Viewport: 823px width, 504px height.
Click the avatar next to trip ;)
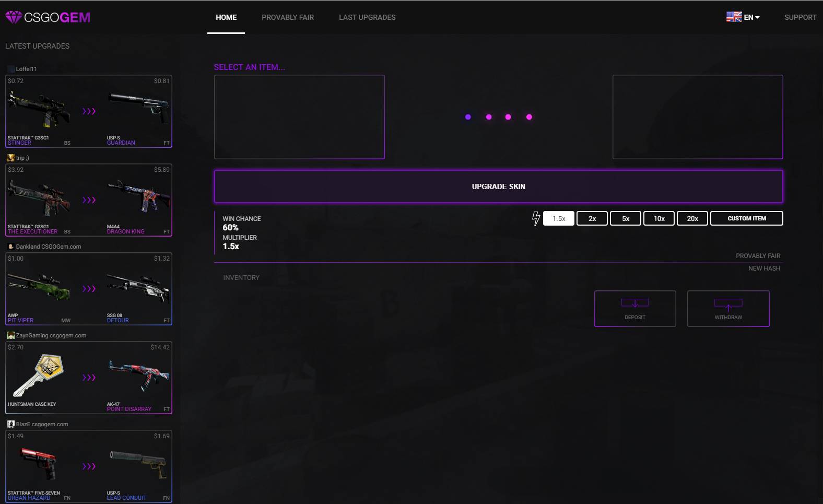tap(11, 158)
